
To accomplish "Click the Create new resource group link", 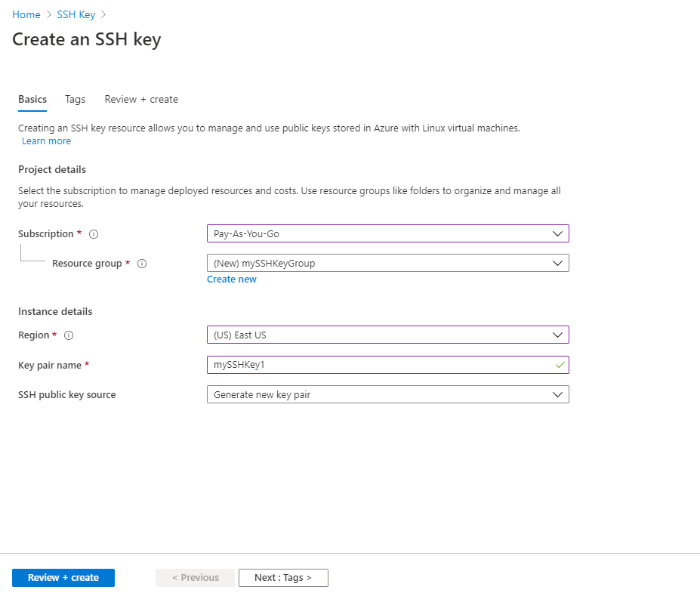I will click(232, 279).
